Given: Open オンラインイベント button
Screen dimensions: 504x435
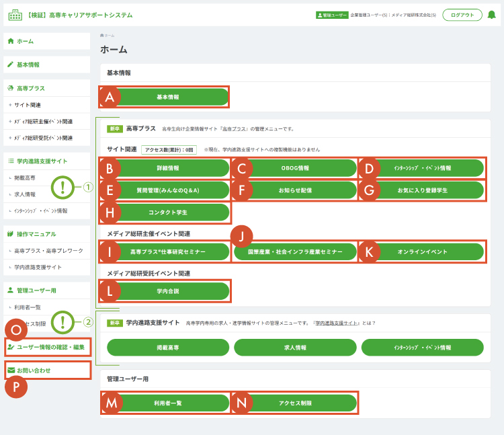Looking at the screenshot, I should coord(422,252).
